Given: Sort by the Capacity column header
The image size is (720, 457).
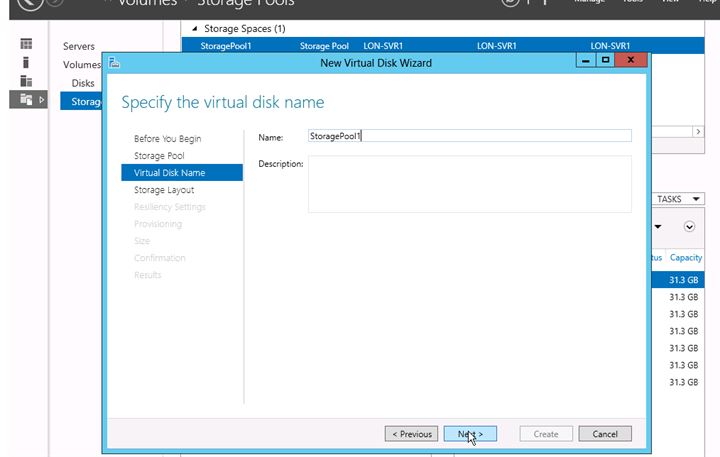Looking at the screenshot, I should [x=686, y=258].
